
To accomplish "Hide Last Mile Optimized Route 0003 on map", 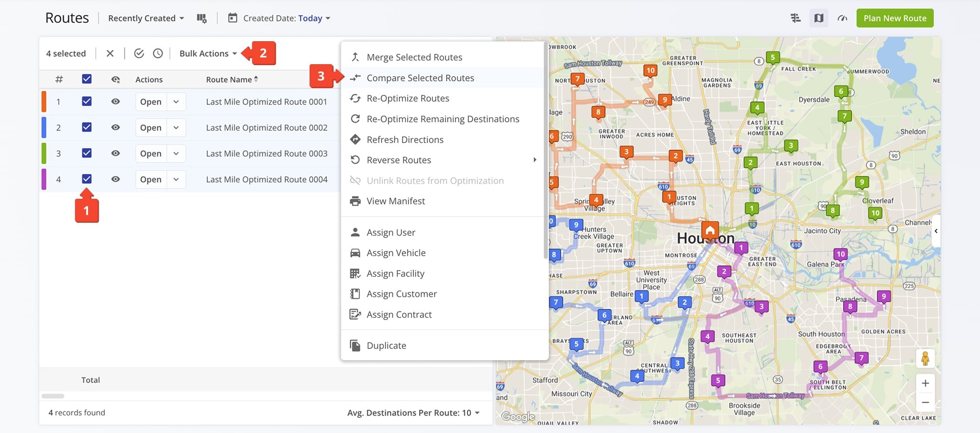I will click(115, 153).
